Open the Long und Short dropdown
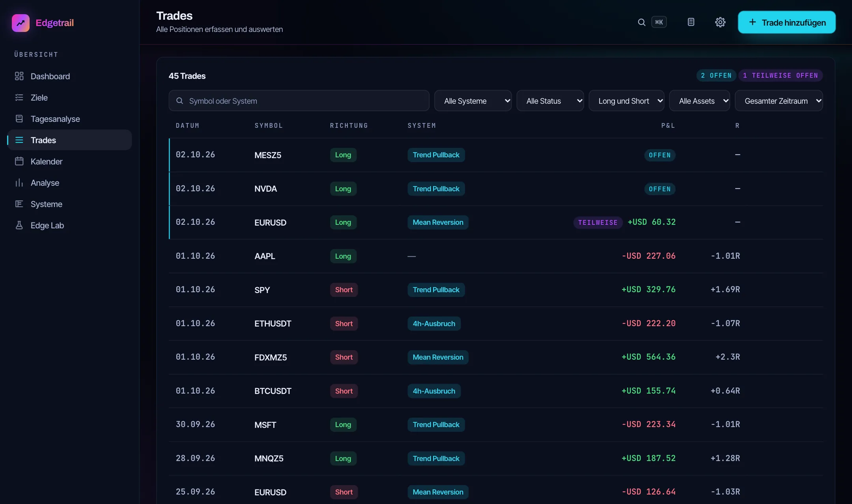852x504 pixels. click(x=626, y=101)
